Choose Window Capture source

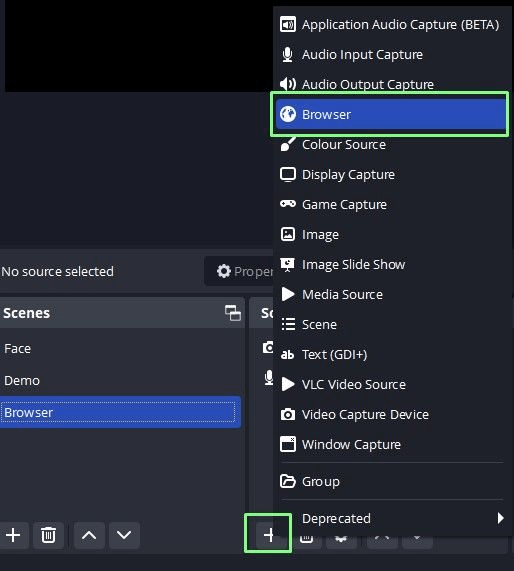[x=391, y=444]
